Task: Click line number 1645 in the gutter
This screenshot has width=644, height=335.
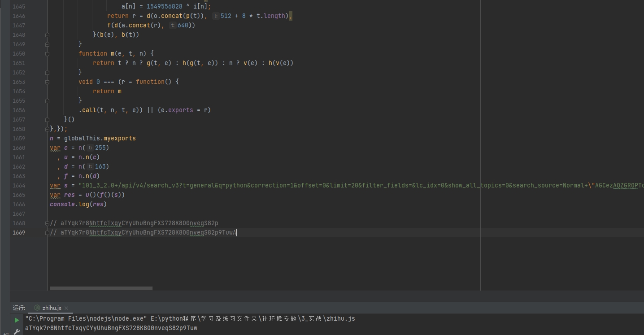Action: click(19, 6)
